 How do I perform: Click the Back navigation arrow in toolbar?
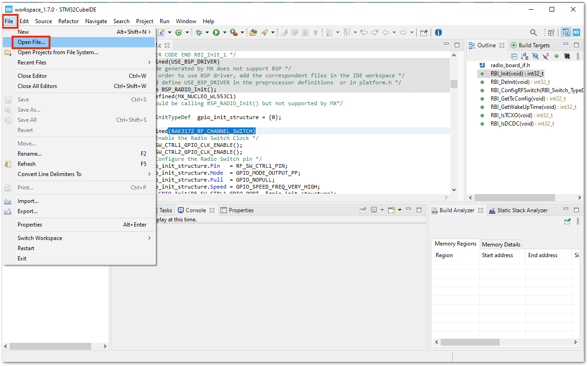[386, 32]
